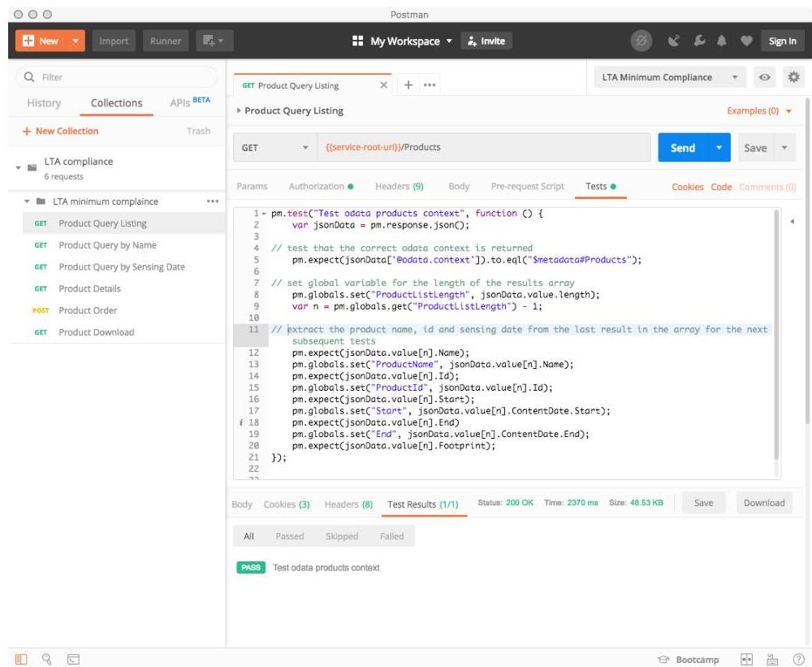
Task: Filter test results by Failed
Action: pos(391,536)
